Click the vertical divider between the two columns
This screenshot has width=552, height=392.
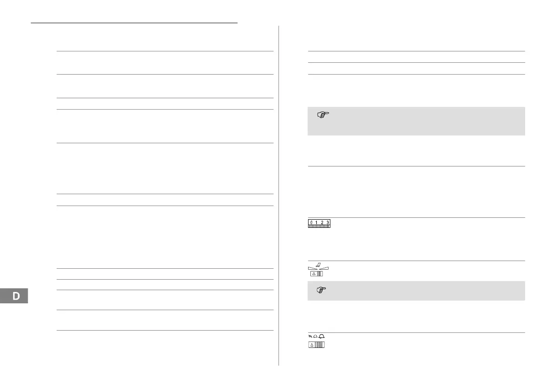[279, 196]
